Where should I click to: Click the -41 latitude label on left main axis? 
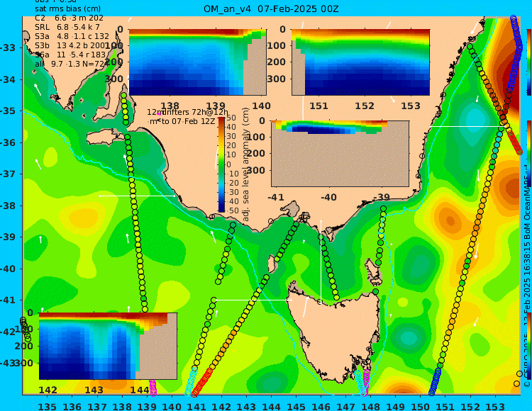pos(8,300)
